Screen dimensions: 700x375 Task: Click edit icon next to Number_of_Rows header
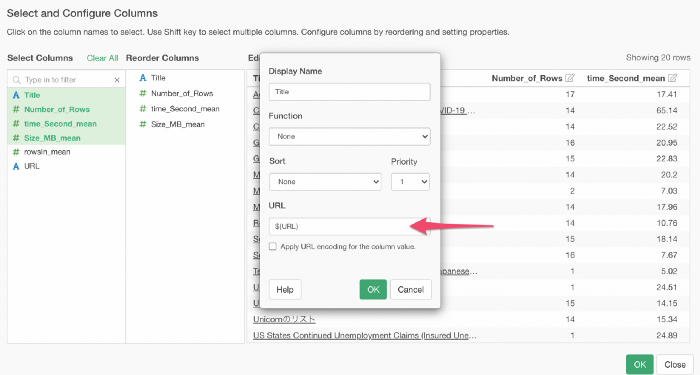coord(570,78)
